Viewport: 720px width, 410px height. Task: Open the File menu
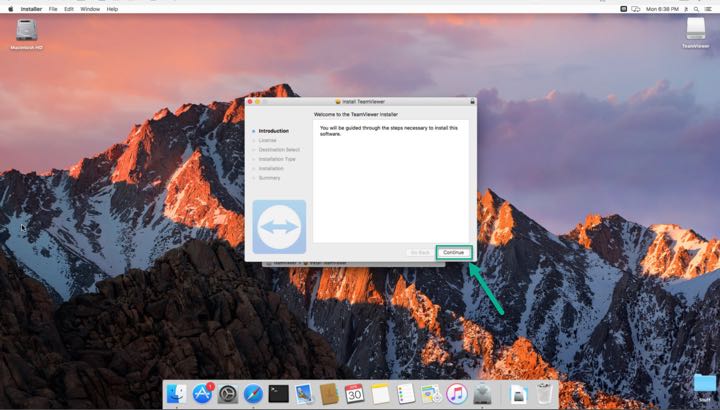point(53,9)
